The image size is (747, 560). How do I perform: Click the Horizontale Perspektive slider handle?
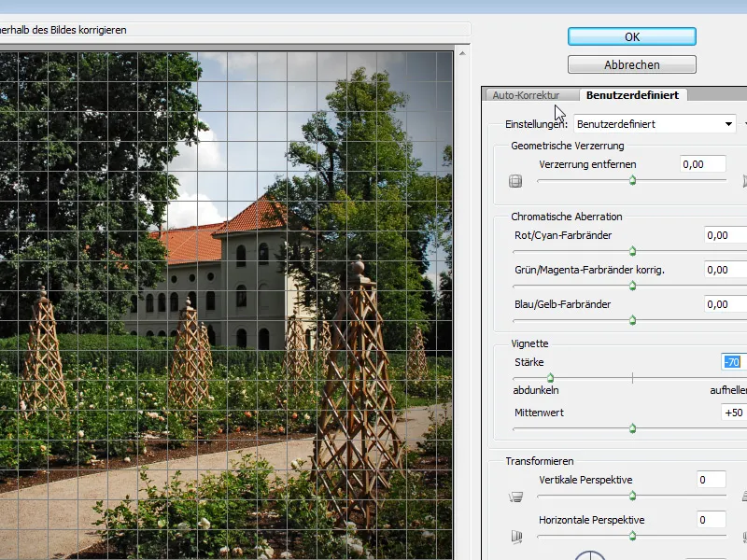tap(633, 536)
